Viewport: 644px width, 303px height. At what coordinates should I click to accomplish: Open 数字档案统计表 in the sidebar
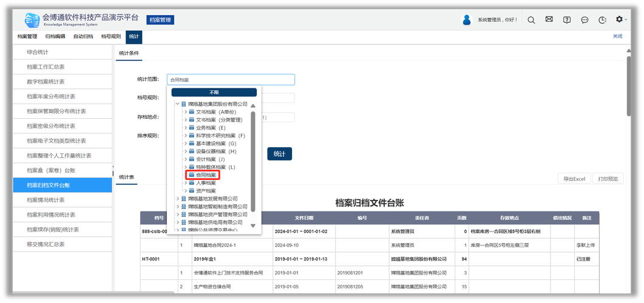tap(63, 82)
